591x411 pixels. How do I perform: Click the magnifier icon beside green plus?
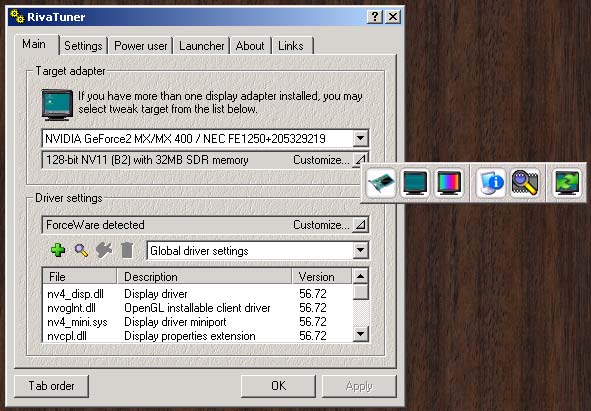[x=81, y=250]
